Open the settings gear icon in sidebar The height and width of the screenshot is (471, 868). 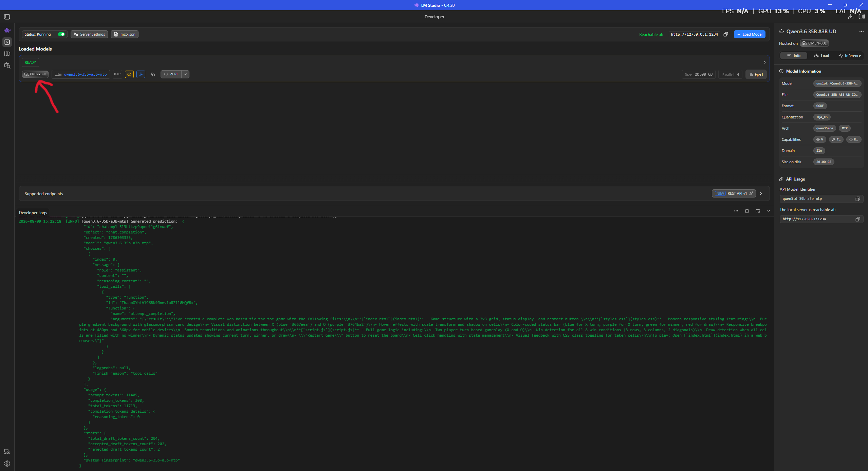(x=7, y=464)
